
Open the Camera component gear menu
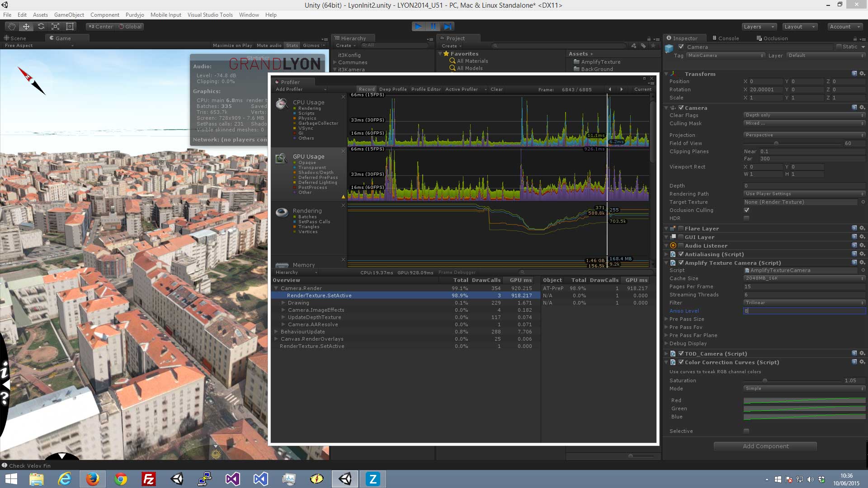point(862,108)
